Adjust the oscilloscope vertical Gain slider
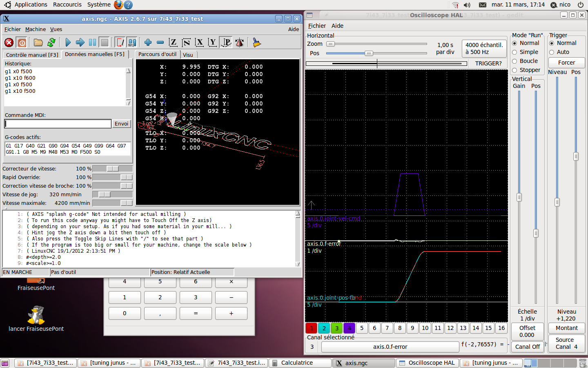Viewport: 588px width, 368px height. click(x=519, y=197)
